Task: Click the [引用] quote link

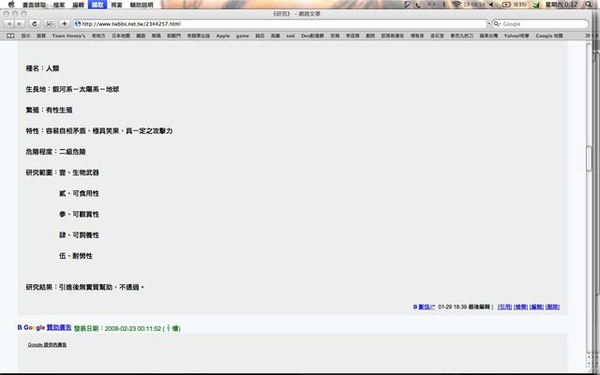Action: click(x=505, y=307)
